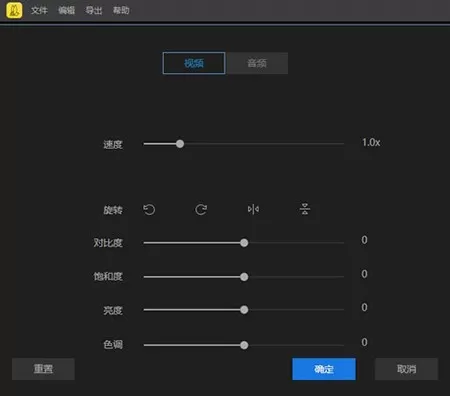450x396 pixels.
Task: Click the 对比度 slider handle
Action: pyautogui.click(x=244, y=243)
